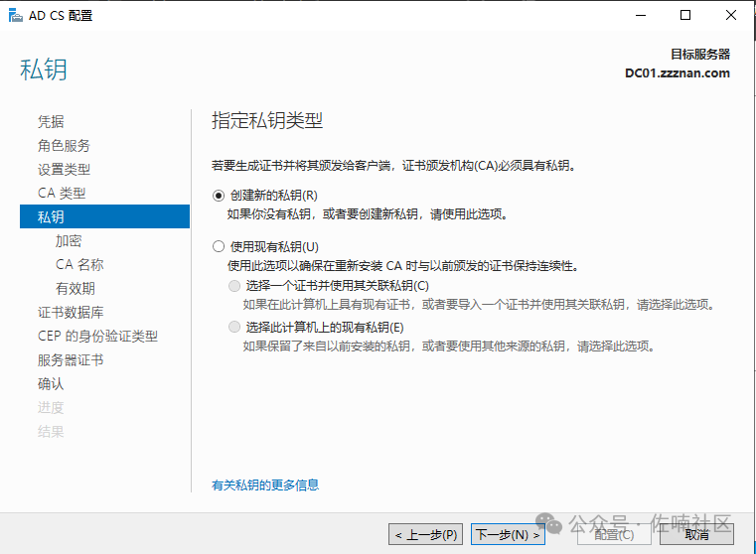Click the AD CS configuration title bar icon

[x=16, y=16]
